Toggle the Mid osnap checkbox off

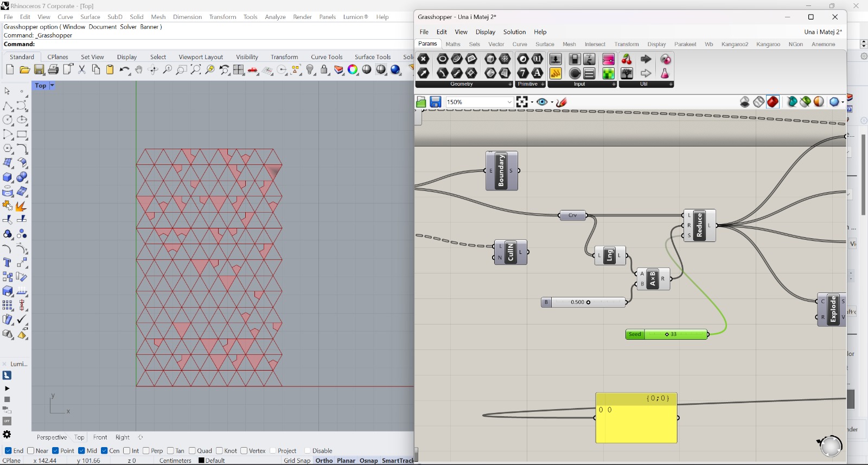click(81, 451)
